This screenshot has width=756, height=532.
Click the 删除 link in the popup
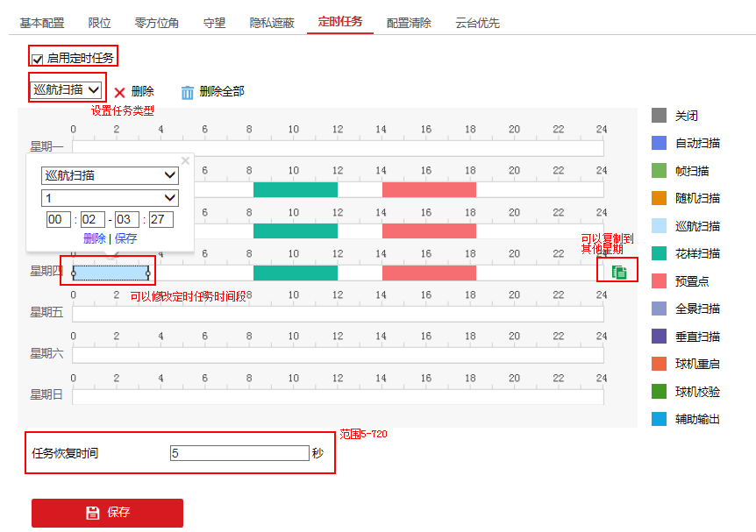pos(94,238)
